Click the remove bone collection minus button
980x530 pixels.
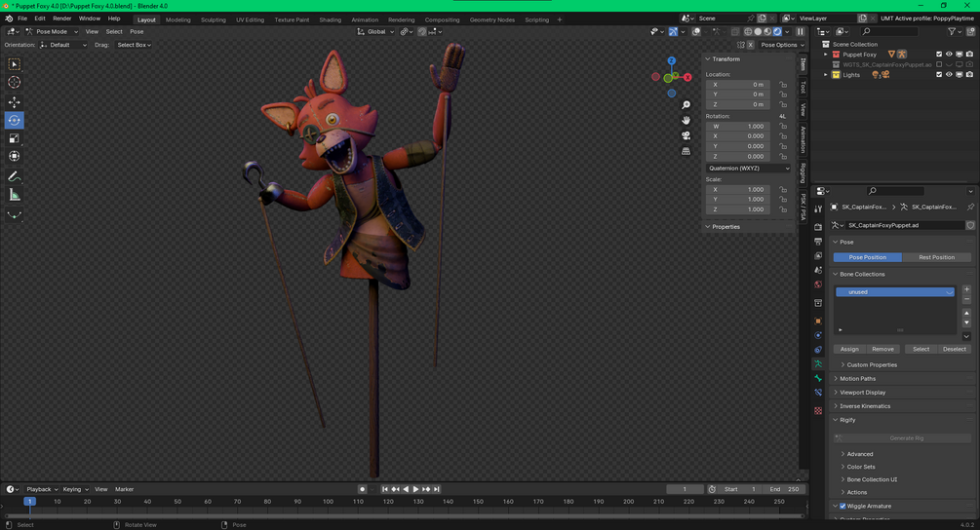(x=967, y=300)
